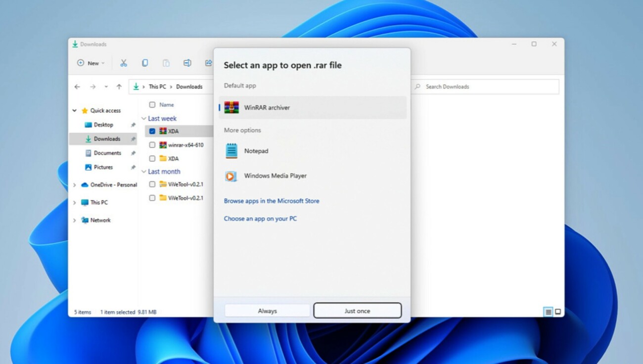Click the pin icon beside Documents
This screenshot has width=643, height=364.
(x=133, y=153)
